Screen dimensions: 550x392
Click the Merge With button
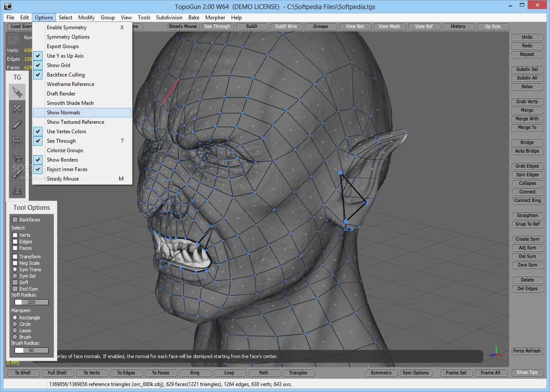point(527,119)
